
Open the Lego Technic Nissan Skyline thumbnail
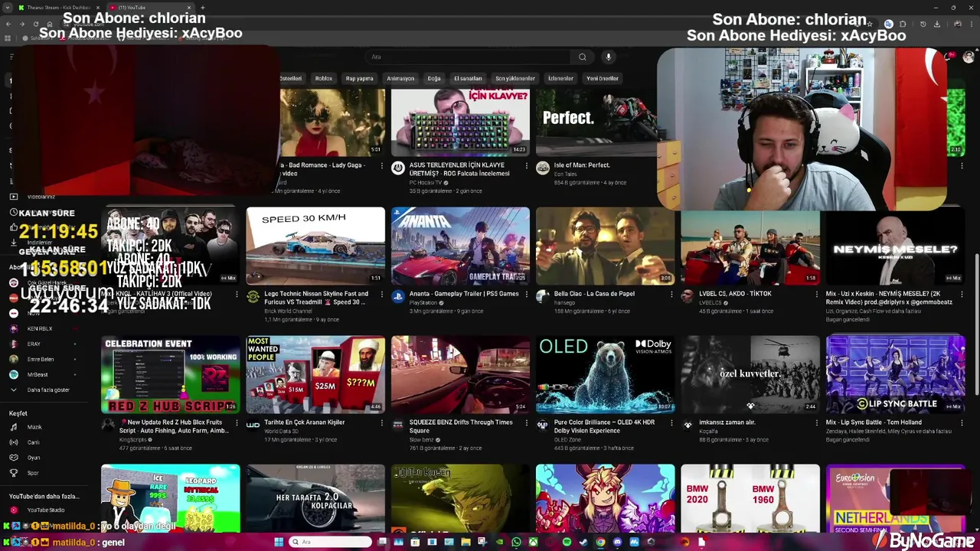click(315, 246)
